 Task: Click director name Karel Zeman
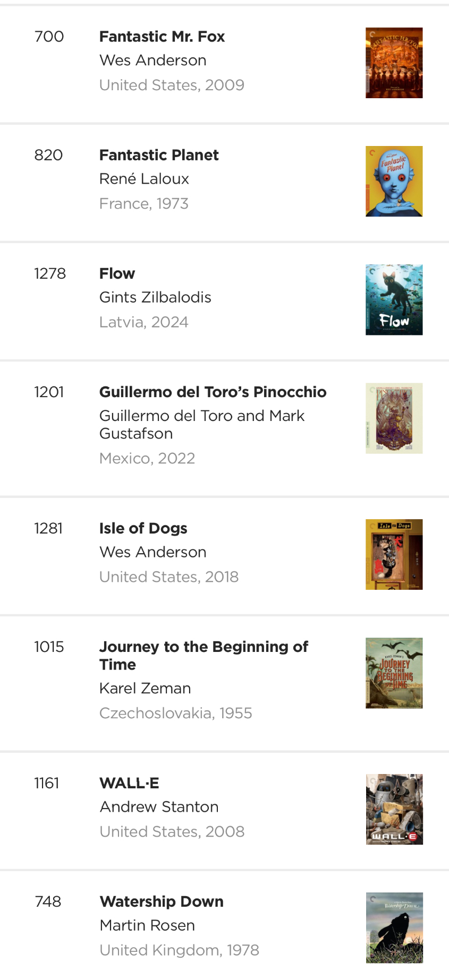coord(145,688)
